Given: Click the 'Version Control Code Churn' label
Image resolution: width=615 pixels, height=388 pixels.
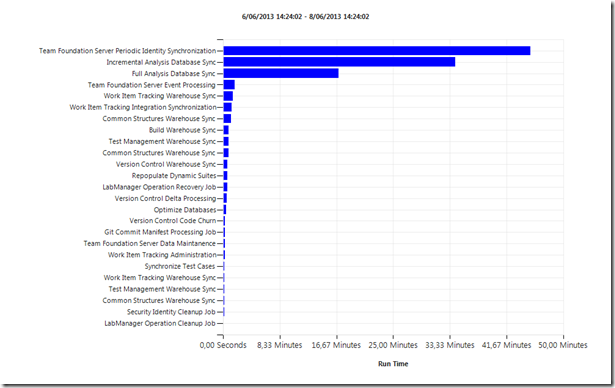Looking at the screenshot, I should (x=173, y=221).
